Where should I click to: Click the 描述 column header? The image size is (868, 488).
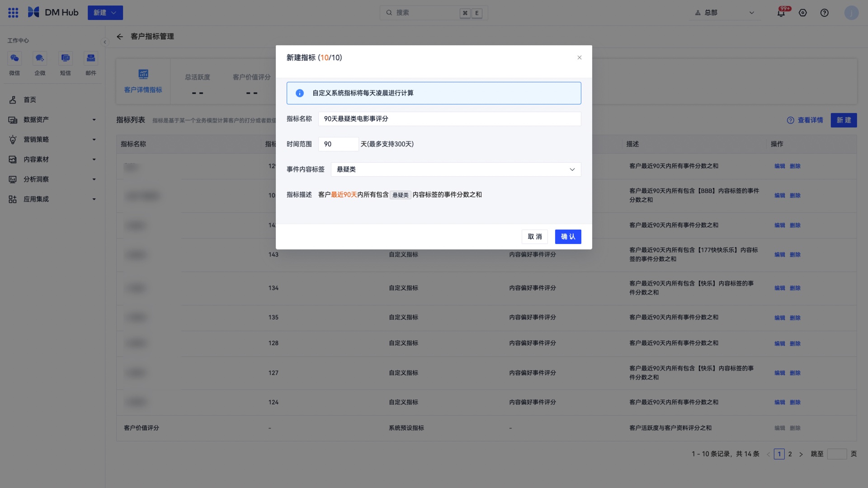[x=632, y=144]
